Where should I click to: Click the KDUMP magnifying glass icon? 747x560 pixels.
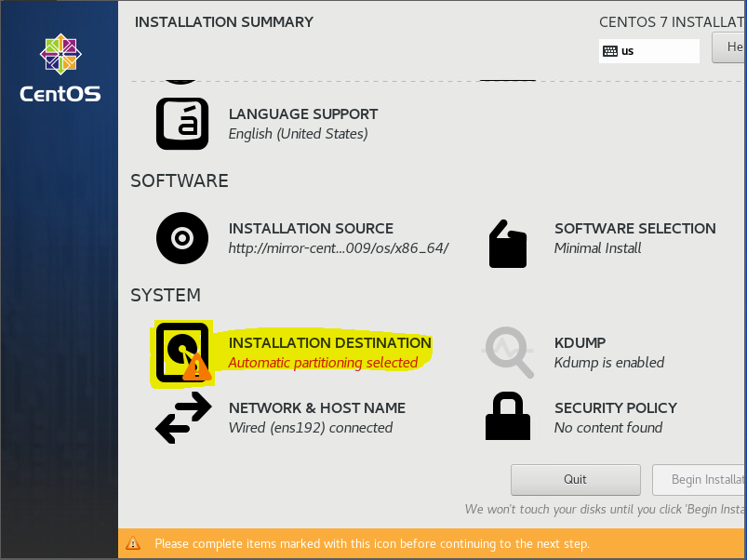pos(508,353)
